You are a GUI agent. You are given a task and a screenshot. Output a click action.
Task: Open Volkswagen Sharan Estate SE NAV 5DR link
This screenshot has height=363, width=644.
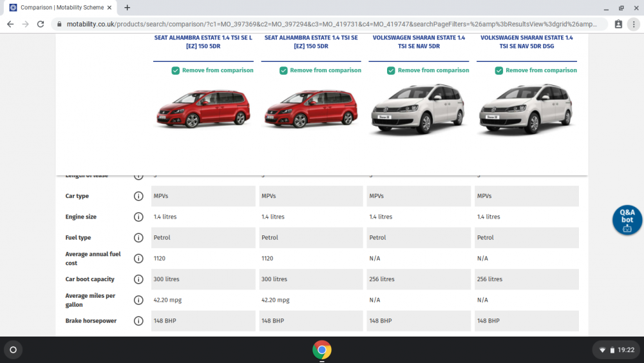coord(419,42)
